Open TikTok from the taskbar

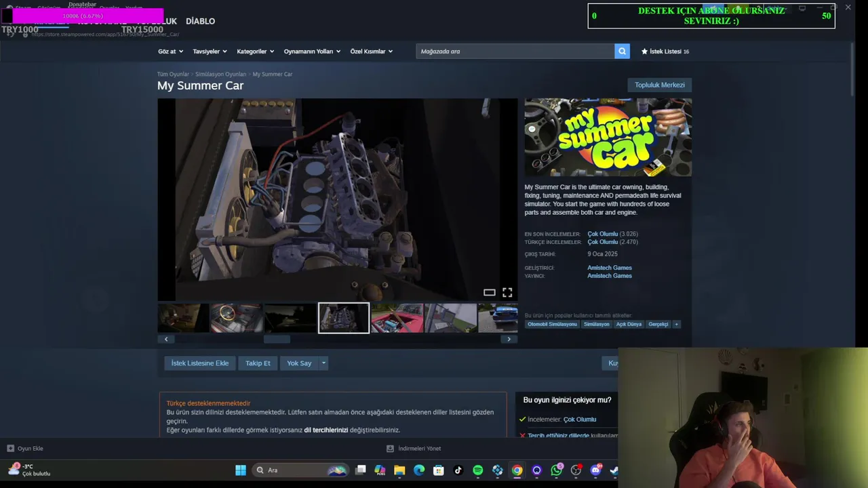[458, 470]
